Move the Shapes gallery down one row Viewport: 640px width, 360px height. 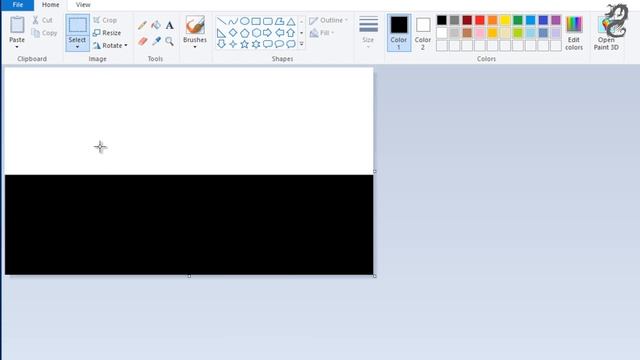[x=302, y=33]
